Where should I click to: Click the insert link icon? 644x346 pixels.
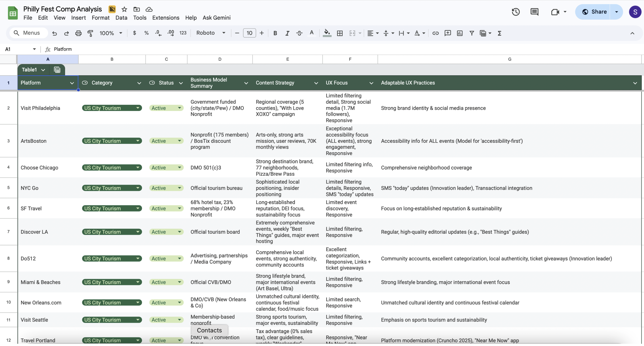click(435, 33)
